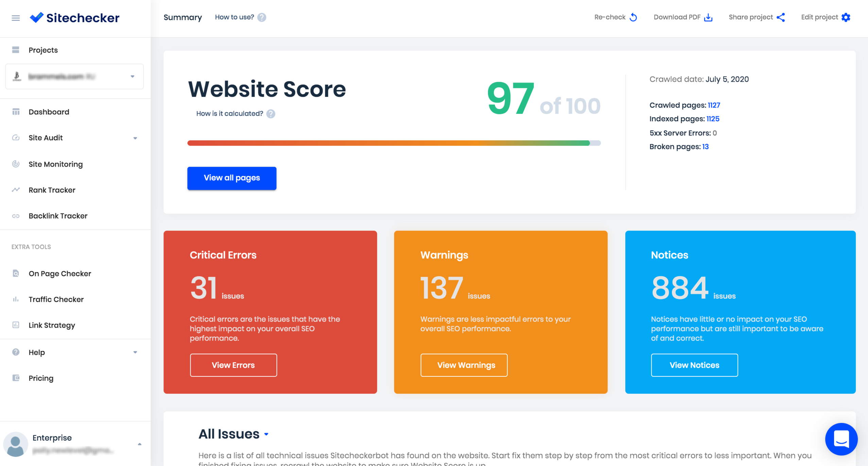Click the View Errors button

coord(233,365)
